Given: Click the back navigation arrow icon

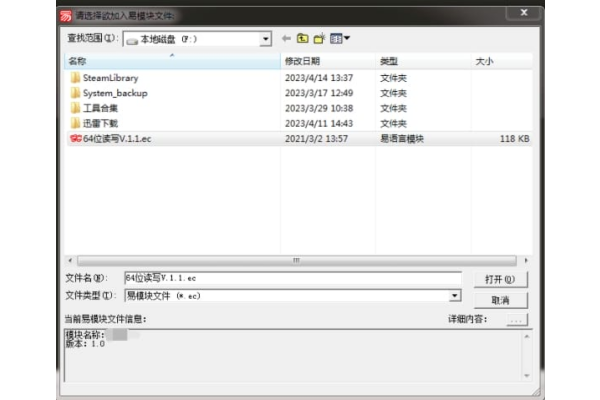Looking at the screenshot, I should [x=286, y=38].
